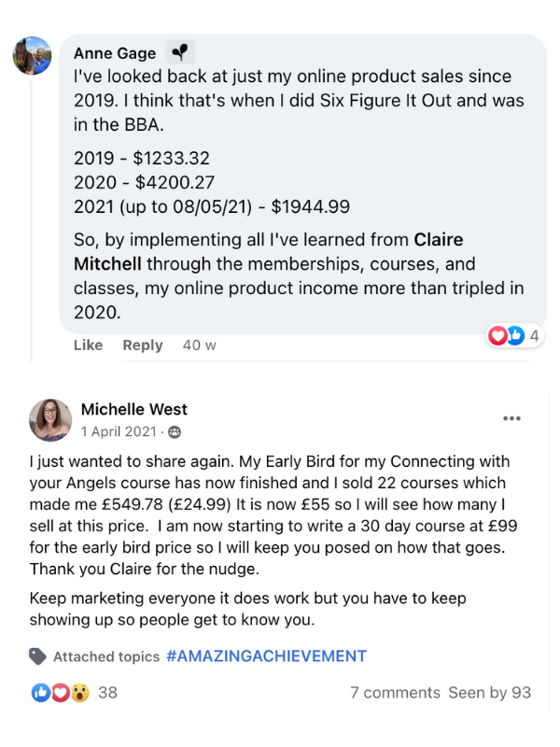Click the red heart reaction under Michelle's post

pos(60,693)
